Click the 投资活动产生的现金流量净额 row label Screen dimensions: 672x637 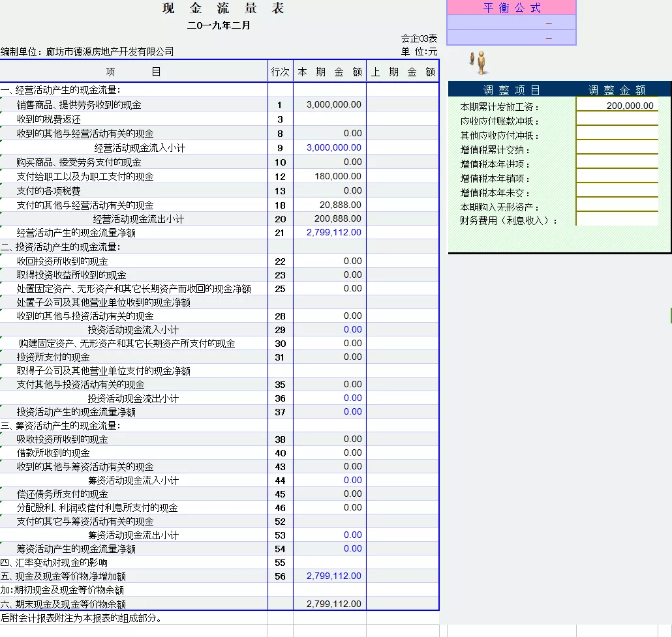pos(76,411)
